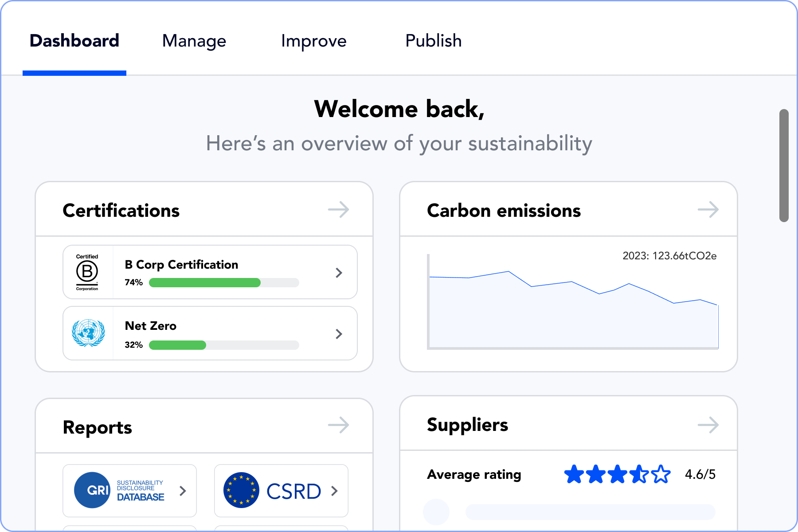Click the Certified B Corporation logo

[87, 272]
